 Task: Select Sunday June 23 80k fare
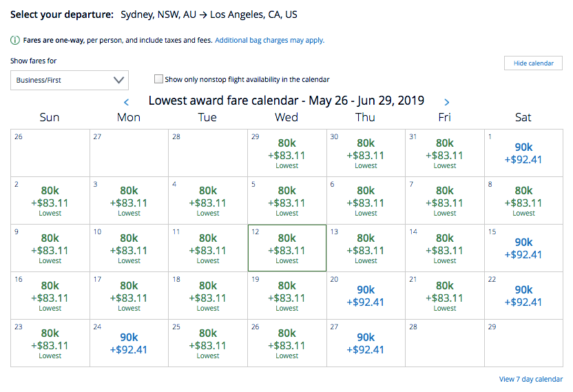[x=50, y=343]
